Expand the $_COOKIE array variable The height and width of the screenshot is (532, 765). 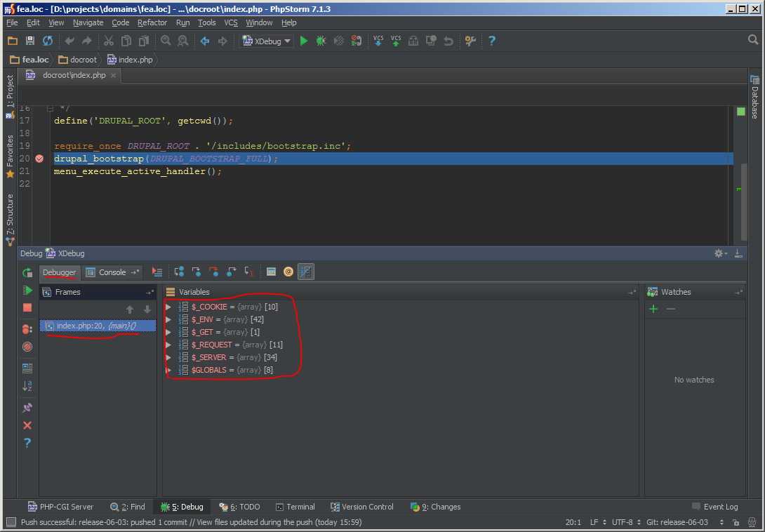168,307
